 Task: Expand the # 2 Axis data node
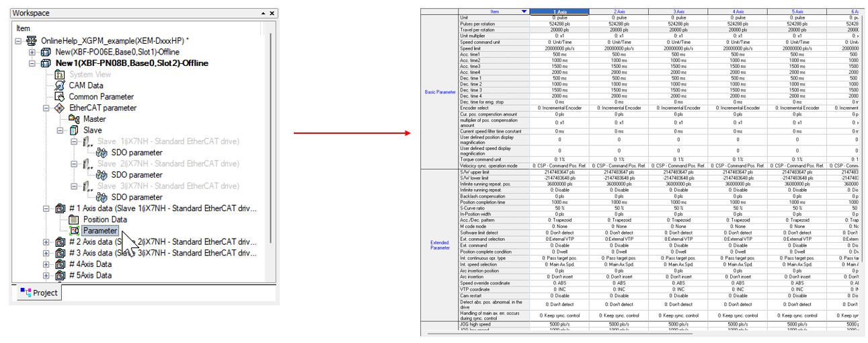point(47,242)
